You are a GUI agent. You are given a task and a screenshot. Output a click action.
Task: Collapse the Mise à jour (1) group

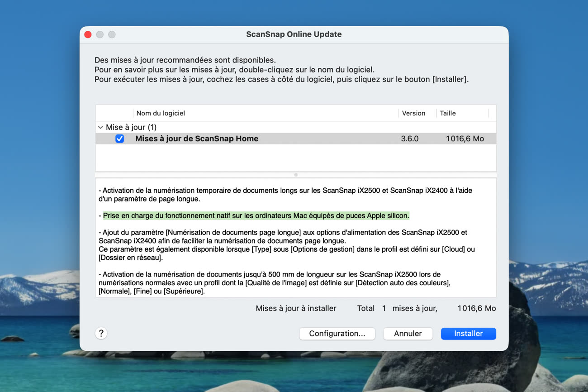(x=100, y=128)
